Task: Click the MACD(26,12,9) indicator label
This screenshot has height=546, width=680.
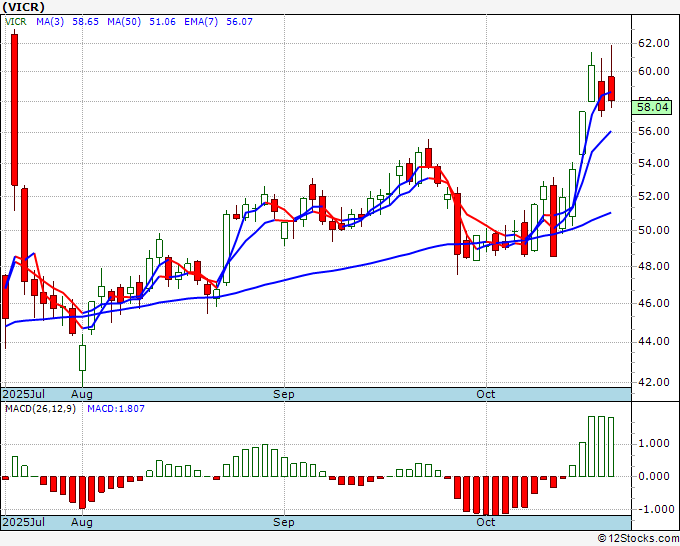Action: coord(40,409)
